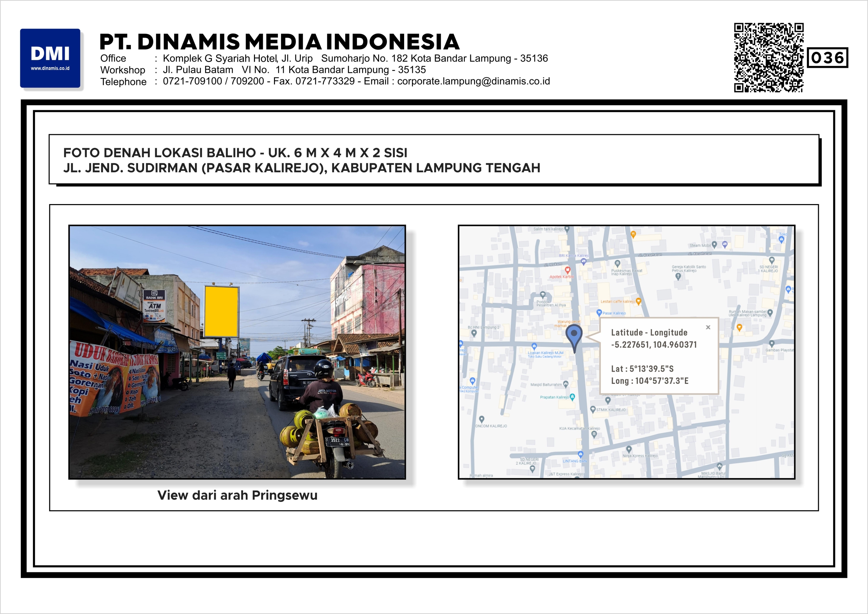
Task: Click the Bc HNI Lampung 2 pin
Action: click(x=474, y=334)
